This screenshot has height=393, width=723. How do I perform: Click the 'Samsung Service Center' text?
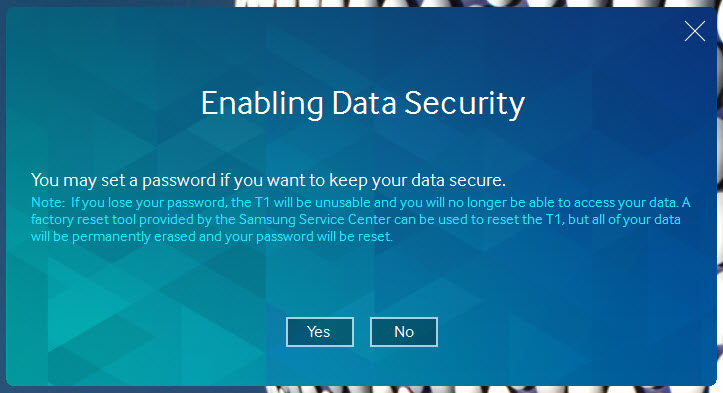pos(315,220)
